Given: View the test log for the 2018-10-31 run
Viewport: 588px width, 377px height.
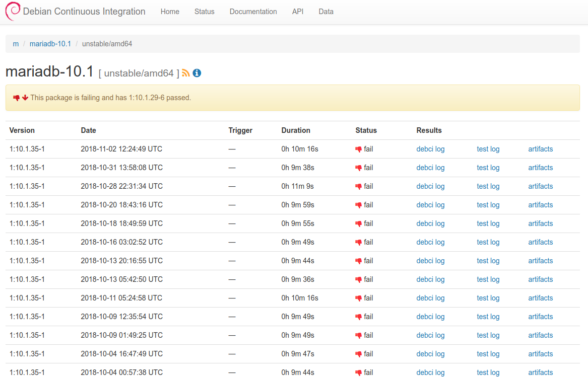Looking at the screenshot, I should pos(488,168).
